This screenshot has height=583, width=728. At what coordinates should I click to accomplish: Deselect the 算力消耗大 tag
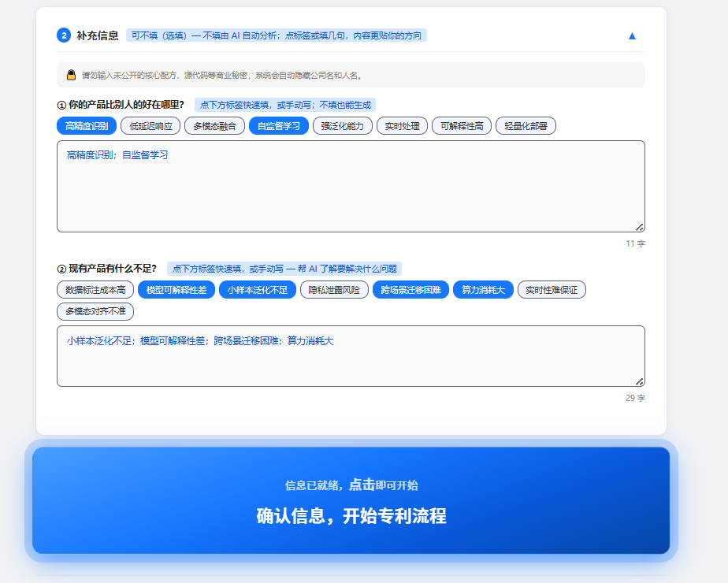483,290
